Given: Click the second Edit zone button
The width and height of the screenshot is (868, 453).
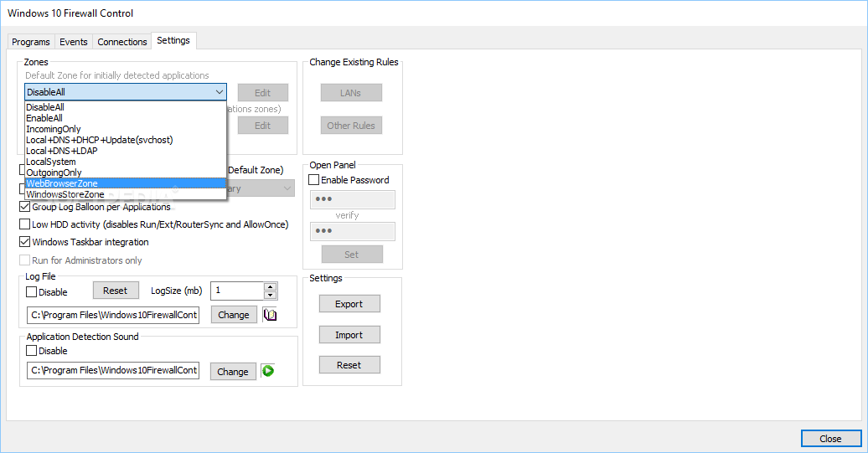Looking at the screenshot, I should click(x=263, y=126).
